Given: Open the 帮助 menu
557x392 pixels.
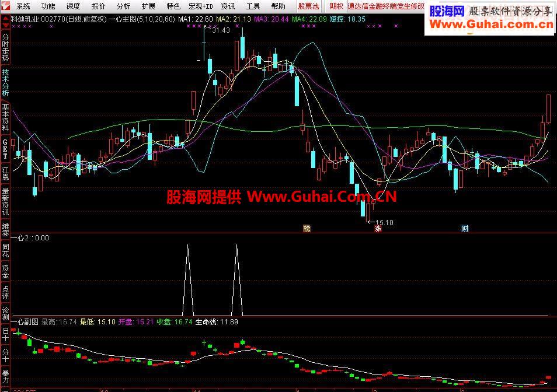Looking at the screenshot, I should tap(278, 6).
